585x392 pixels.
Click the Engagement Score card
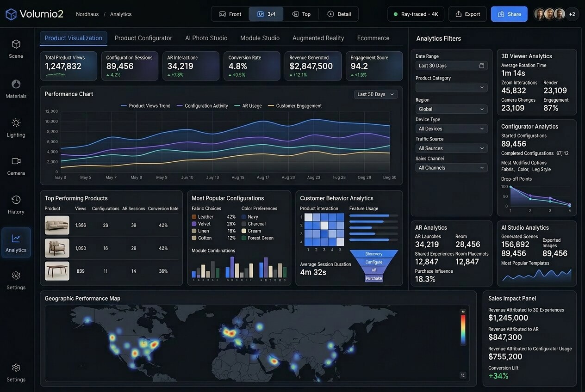tap(374, 66)
